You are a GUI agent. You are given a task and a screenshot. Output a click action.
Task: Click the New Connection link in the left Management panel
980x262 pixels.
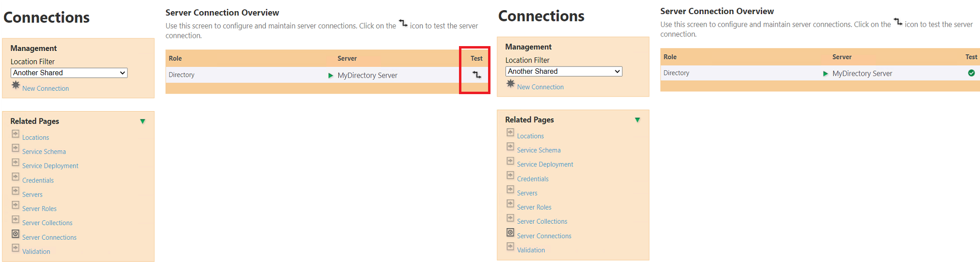tap(46, 88)
